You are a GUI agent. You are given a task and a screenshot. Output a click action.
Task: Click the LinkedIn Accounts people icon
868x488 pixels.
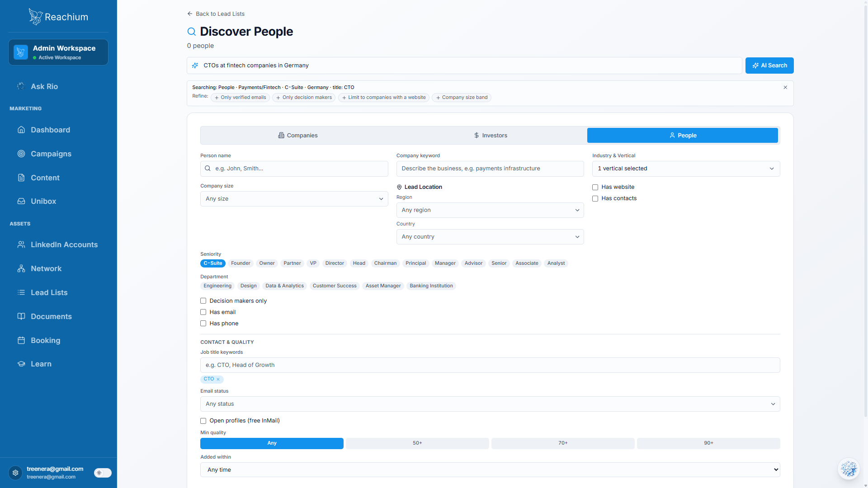tap(21, 244)
